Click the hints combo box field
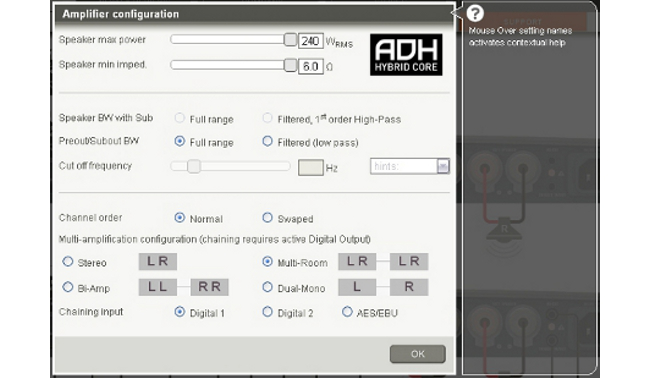650x379 pixels. (410, 166)
